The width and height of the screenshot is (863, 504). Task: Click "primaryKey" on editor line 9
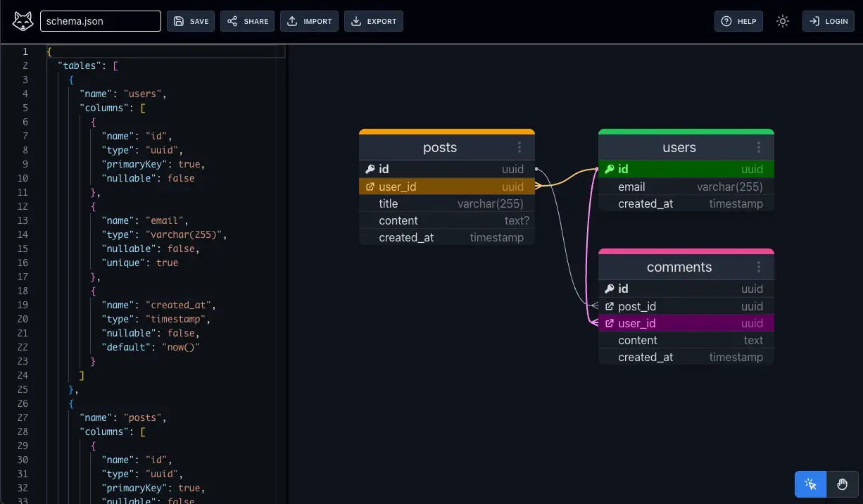pyautogui.click(x=134, y=164)
